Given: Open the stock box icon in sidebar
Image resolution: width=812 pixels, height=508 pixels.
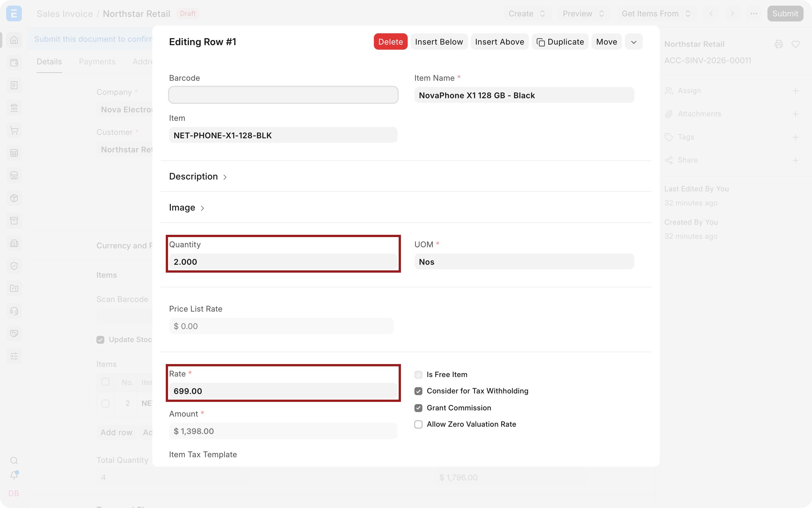Looking at the screenshot, I should [x=14, y=198].
